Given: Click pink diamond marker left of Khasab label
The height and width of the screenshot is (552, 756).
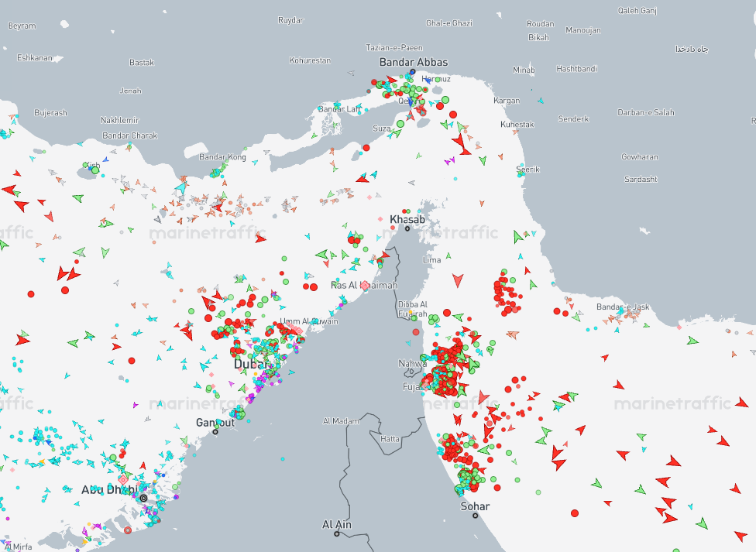Looking at the screenshot, I should pyautogui.click(x=380, y=219).
